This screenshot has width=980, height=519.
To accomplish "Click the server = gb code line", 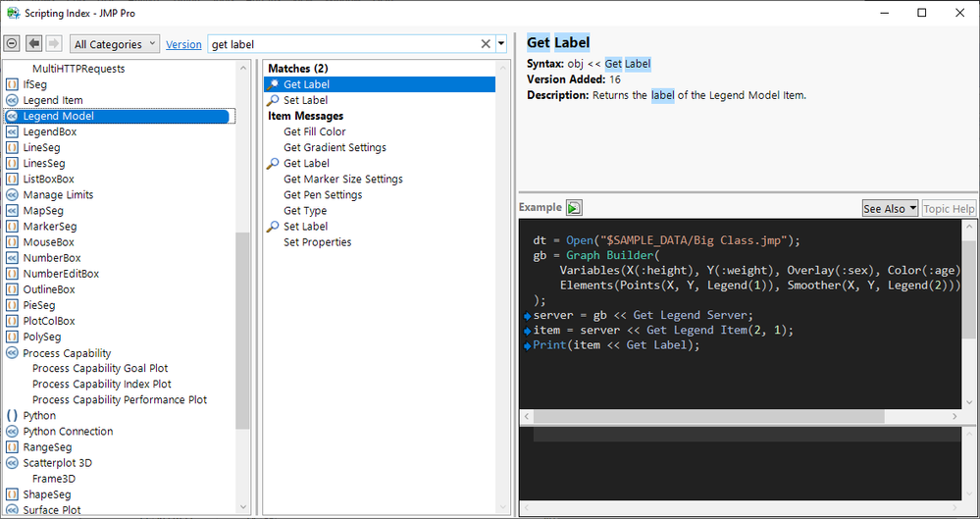I will click(644, 315).
